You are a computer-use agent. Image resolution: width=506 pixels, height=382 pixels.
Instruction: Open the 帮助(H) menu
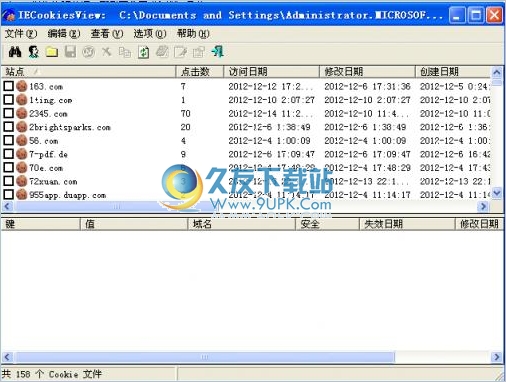pyautogui.click(x=193, y=34)
